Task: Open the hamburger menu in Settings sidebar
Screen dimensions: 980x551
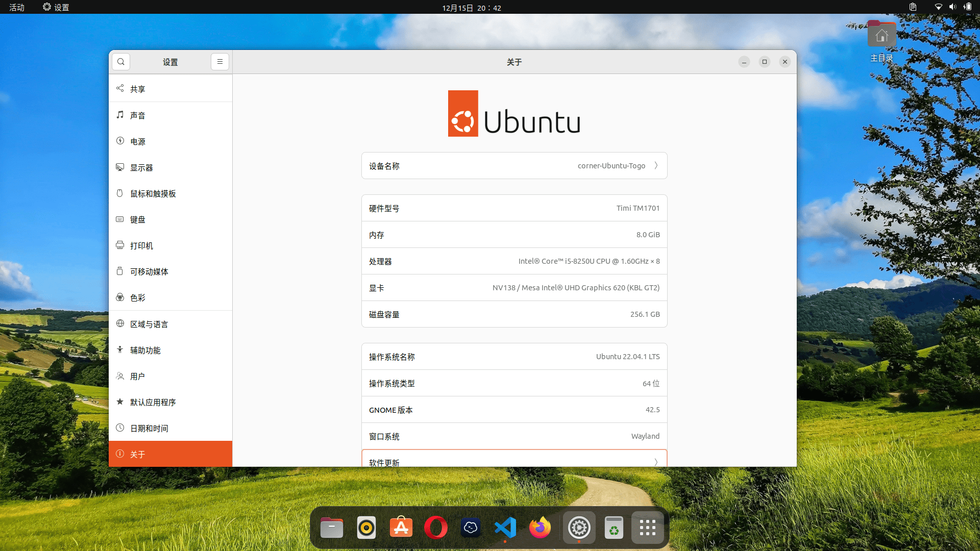Action: (220, 62)
